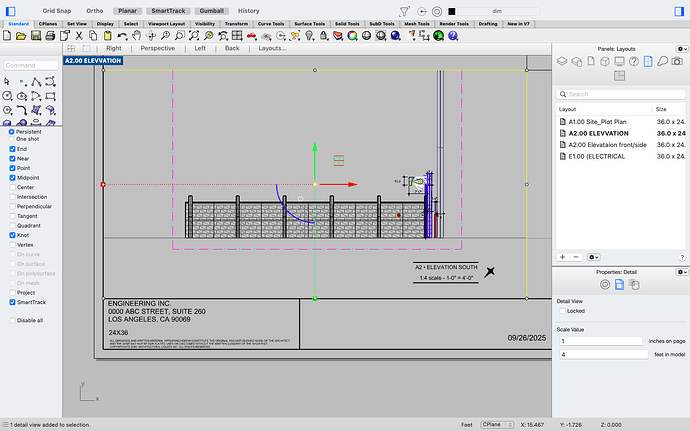The height and width of the screenshot is (431, 690).
Task: Check the Locked detail view box
Action: click(x=562, y=311)
